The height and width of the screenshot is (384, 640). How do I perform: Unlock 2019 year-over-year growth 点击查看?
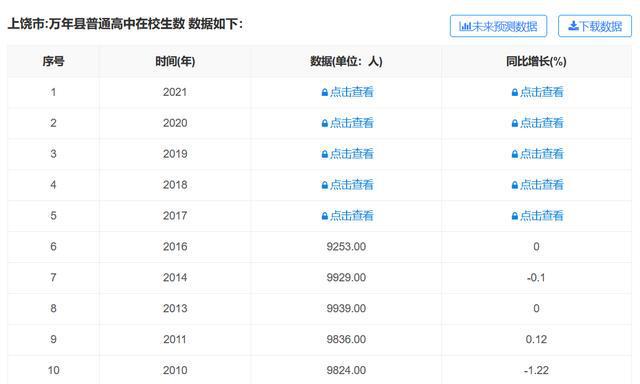537,154
